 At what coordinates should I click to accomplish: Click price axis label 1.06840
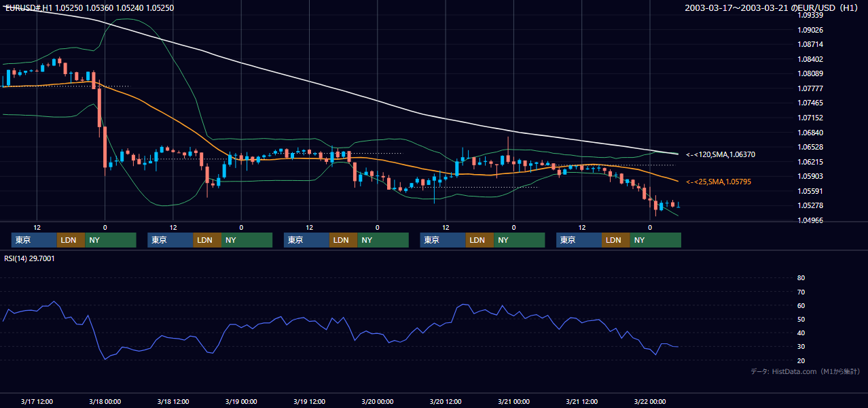point(810,133)
